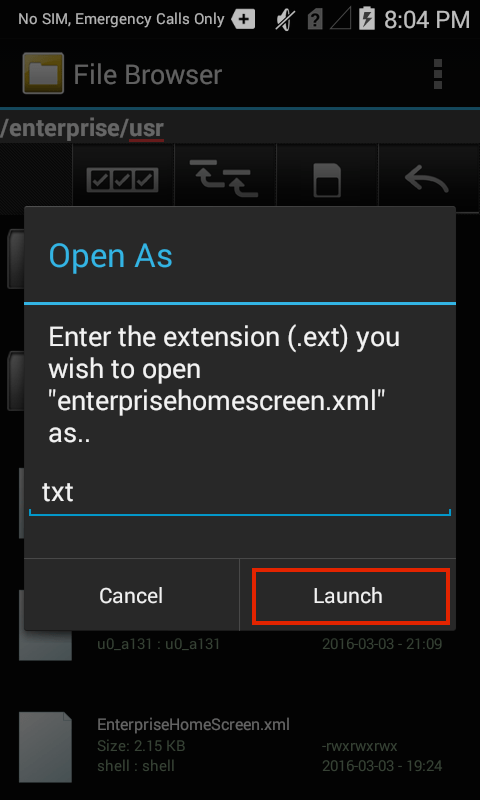This screenshot has height=800, width=480.
Task: Tap the Launch button
Action: [x=347, y=595]
